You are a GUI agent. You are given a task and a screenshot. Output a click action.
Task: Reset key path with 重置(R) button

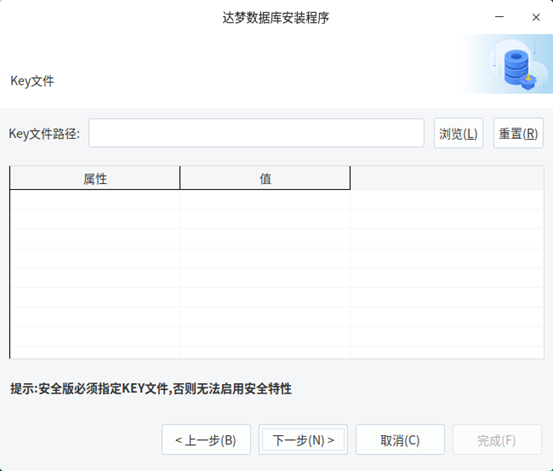(x=518, y=133)
